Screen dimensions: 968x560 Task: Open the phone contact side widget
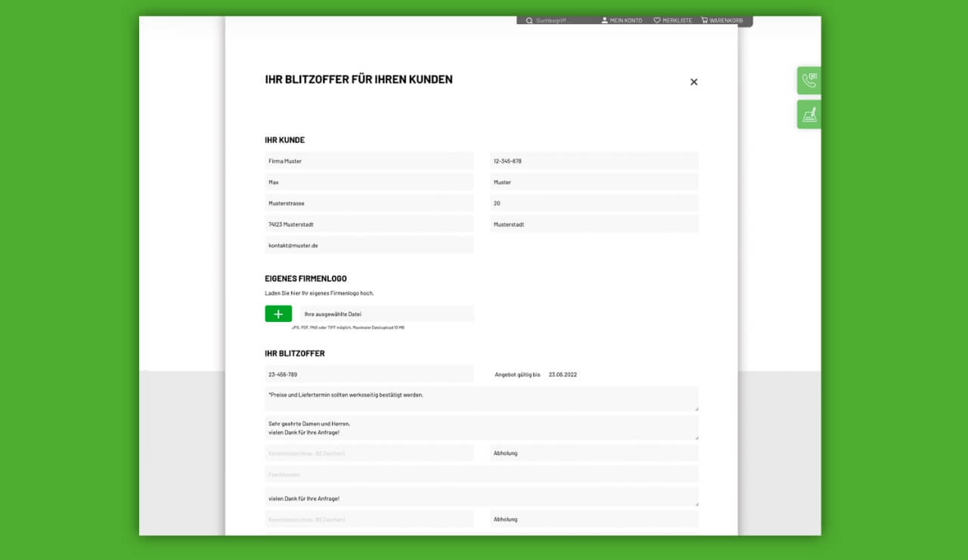click(809, 81)
